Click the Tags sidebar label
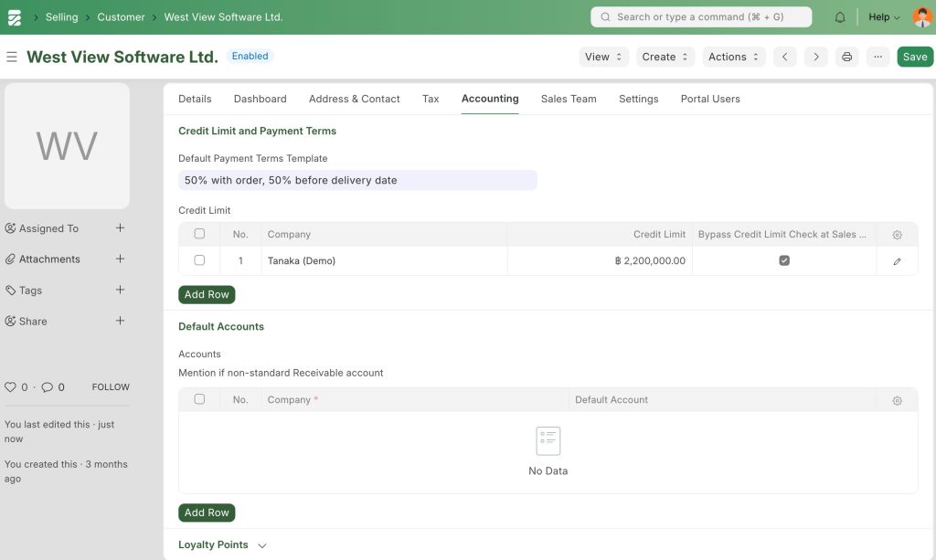Screen dimensions: 936x560 [x=30, y=291]
